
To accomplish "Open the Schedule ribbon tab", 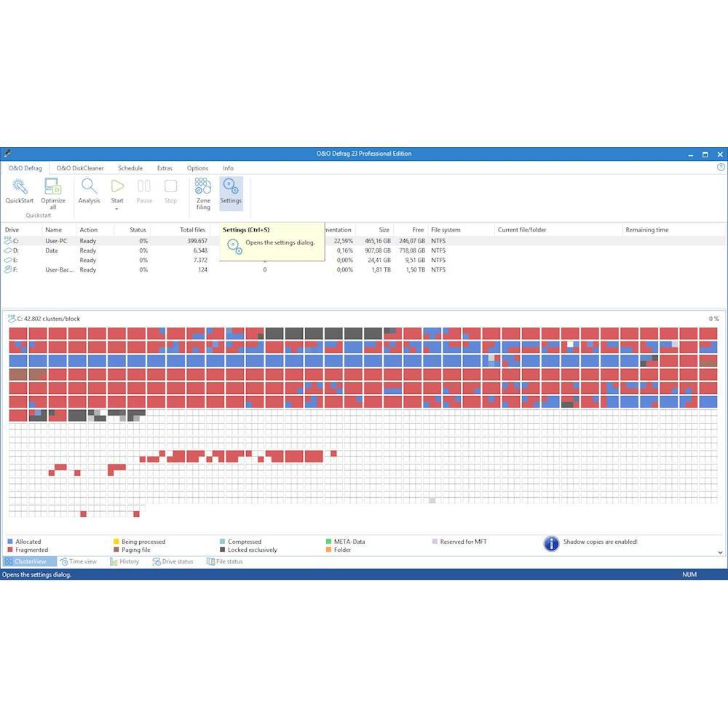I will [130, 168].
